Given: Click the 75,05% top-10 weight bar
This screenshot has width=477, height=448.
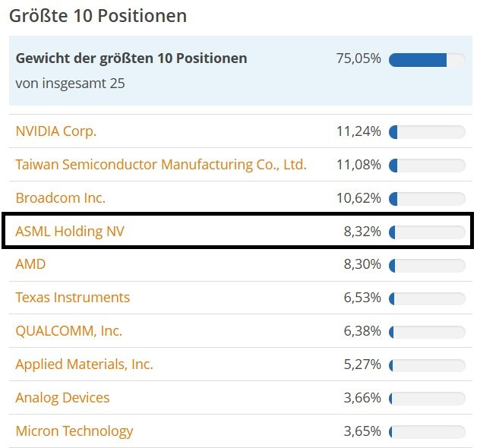Looking at the screenshot, I should [427, 60].
